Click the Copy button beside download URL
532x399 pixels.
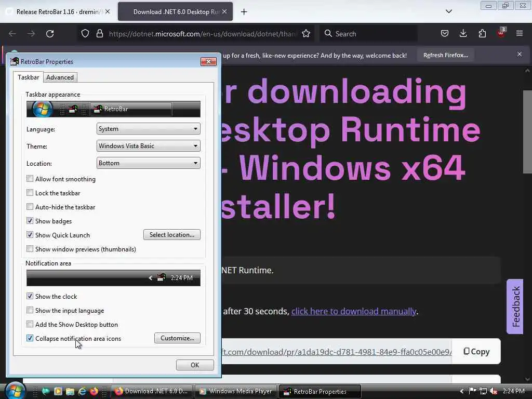click(476, 352)
